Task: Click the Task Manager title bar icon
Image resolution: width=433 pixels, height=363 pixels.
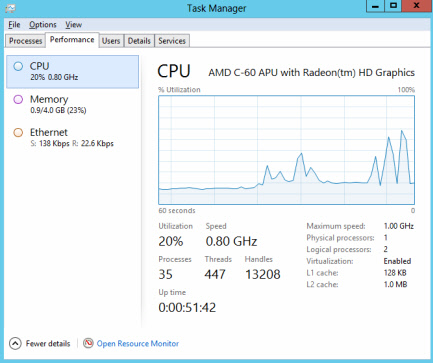Action: click(x=10, y=8)
